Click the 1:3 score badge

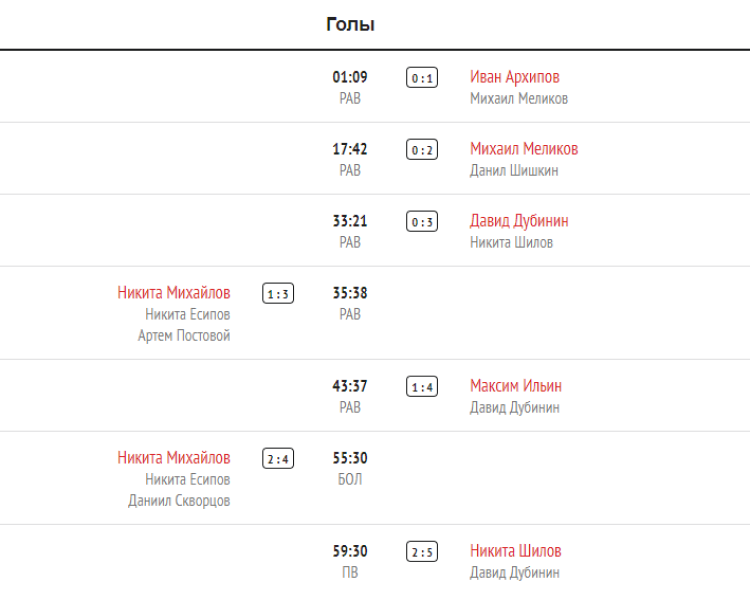278,294
